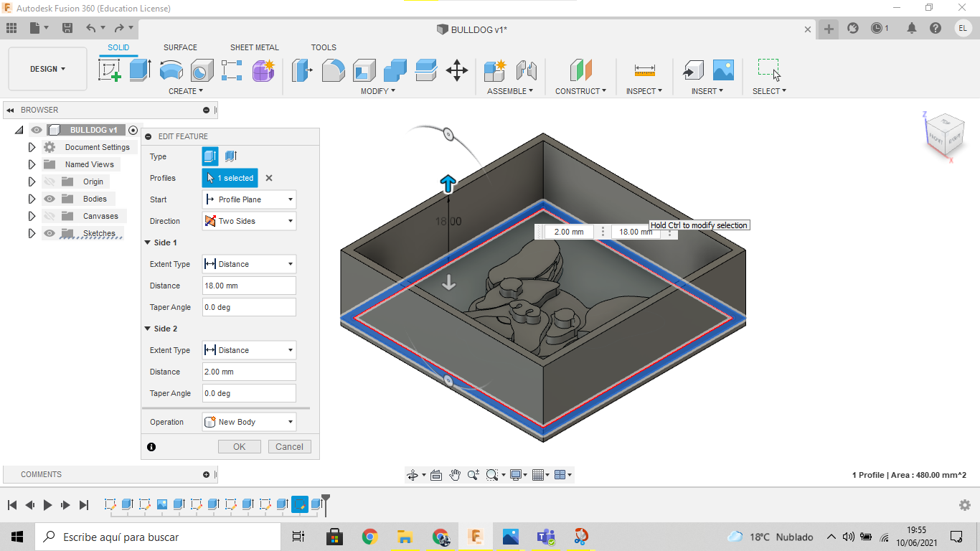This screenshot has height=551, width=980.
Task: Click the Side 1 Distance field
Action: point(249,286)
